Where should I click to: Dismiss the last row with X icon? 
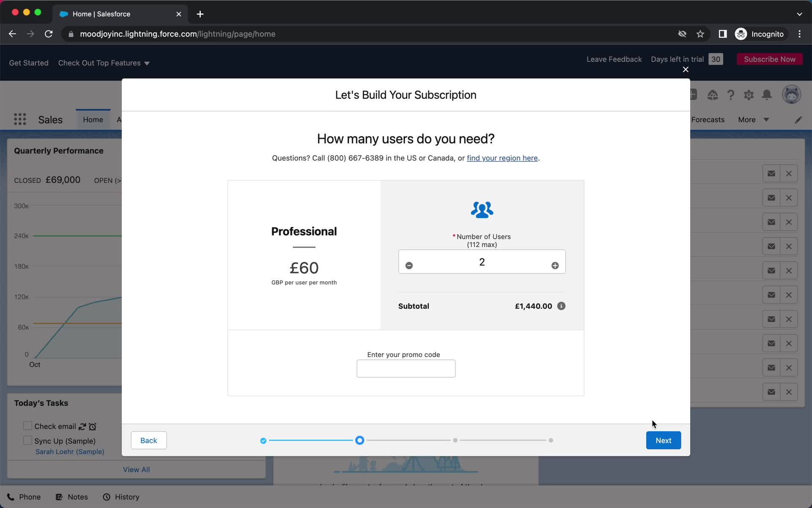[x=789, y=392]
